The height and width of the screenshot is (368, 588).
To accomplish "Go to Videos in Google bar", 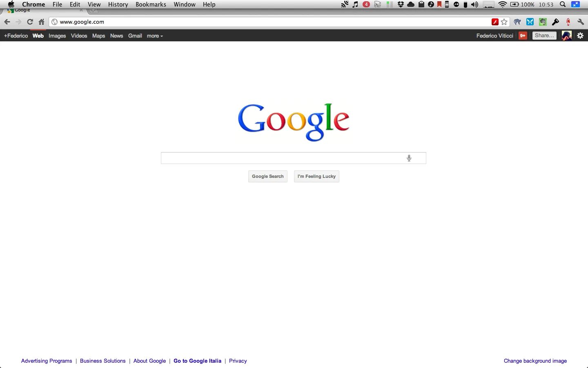I will 79,36.
